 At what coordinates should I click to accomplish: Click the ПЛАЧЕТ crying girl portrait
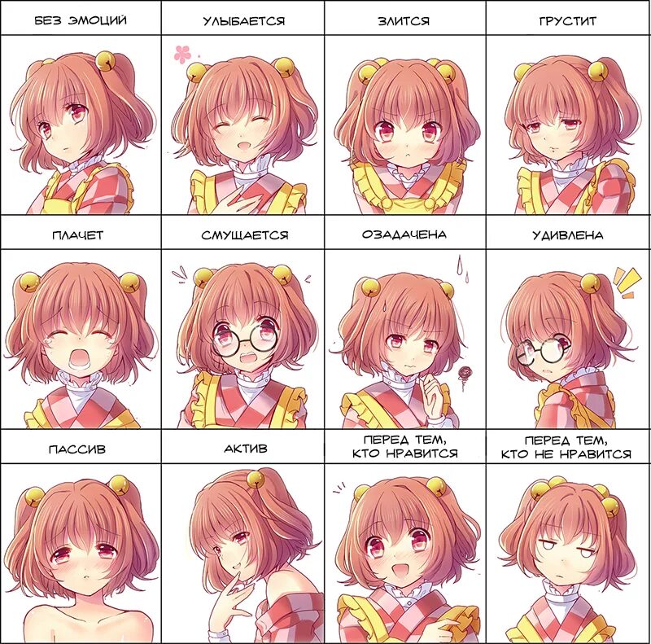tap(81, 339)
